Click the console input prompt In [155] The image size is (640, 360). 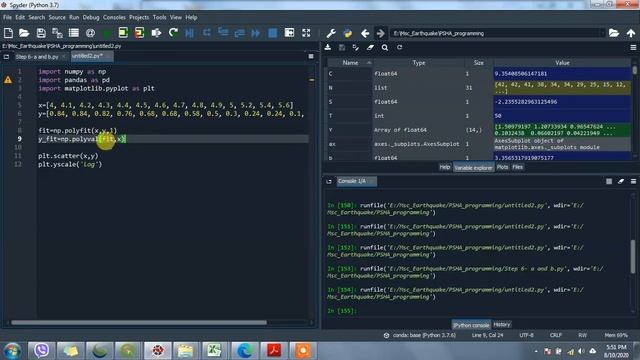point(342,311)
